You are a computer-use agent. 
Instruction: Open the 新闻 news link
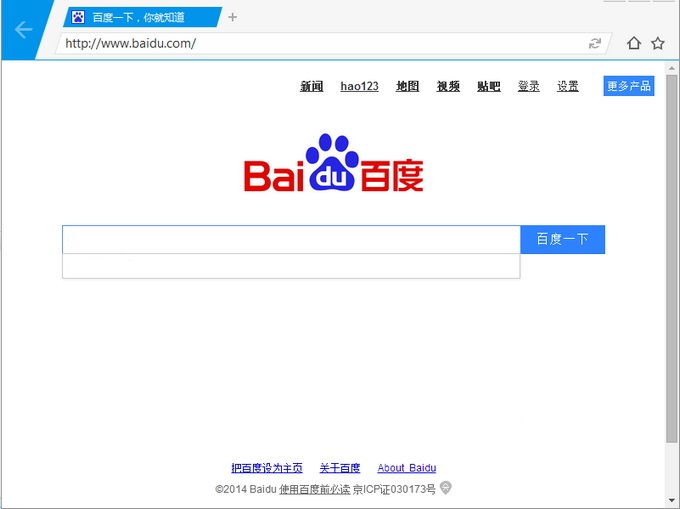point(311,86)
